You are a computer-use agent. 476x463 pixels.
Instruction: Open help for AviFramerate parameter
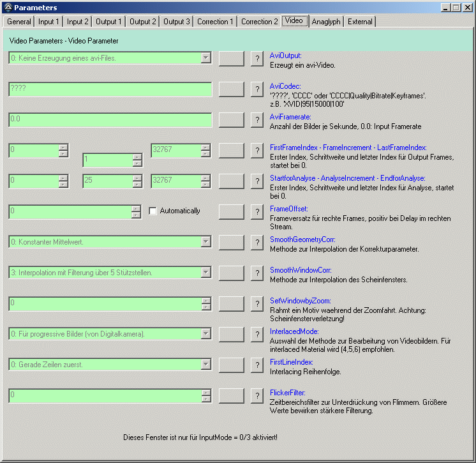coord(257,120)
